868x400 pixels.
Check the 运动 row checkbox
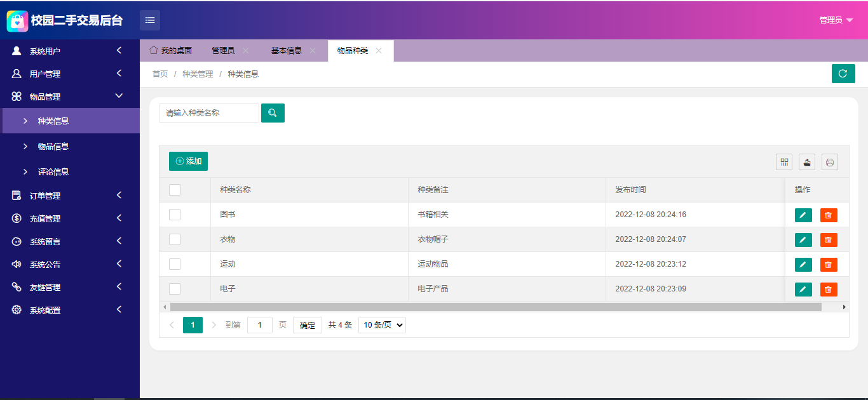click(175, 264)
